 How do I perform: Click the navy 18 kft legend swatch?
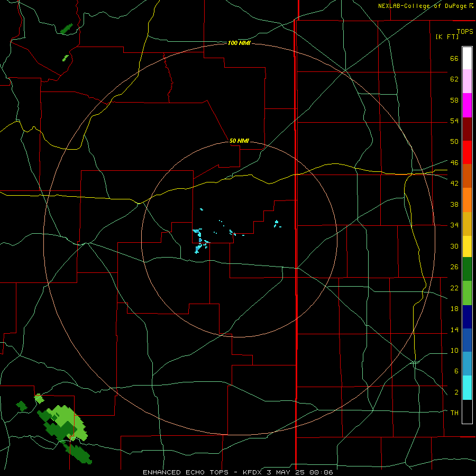point(467,317)
